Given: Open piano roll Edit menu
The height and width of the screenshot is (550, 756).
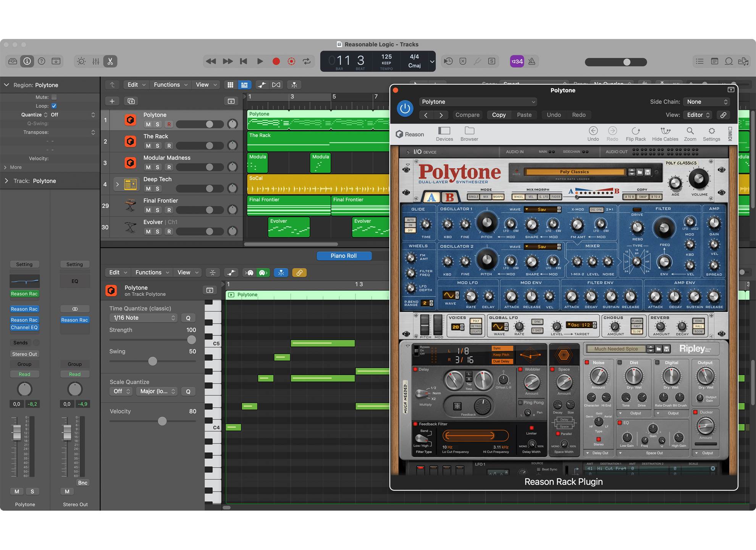Looking at the screenshot, I should click(118, 272).
